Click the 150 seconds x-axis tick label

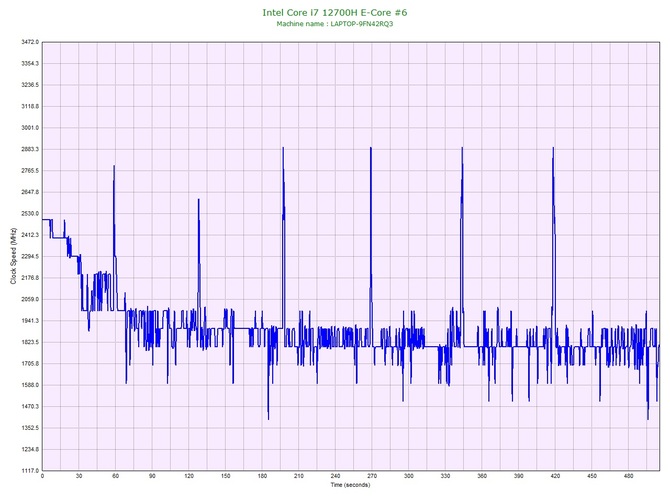226,476
